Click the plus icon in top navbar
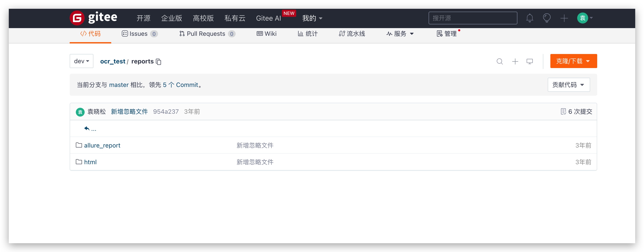Screen dimensions: 644x252 (564, 18)
